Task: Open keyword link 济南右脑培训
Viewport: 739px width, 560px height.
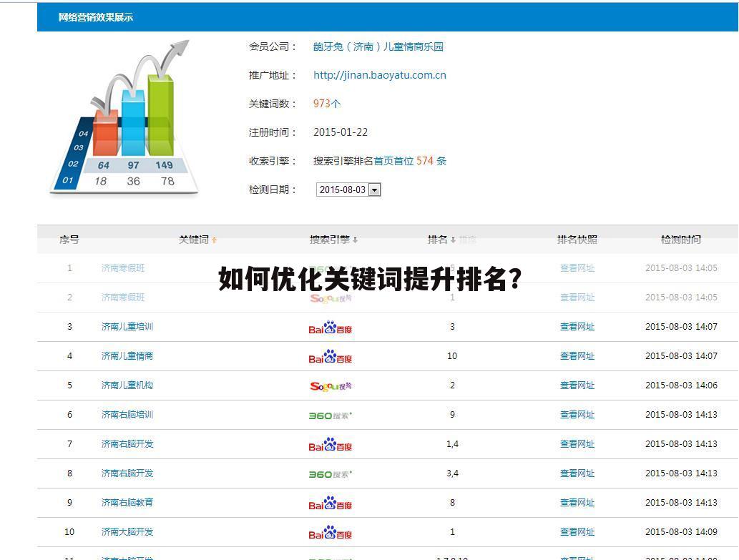Action: click(x=127, y=415)
